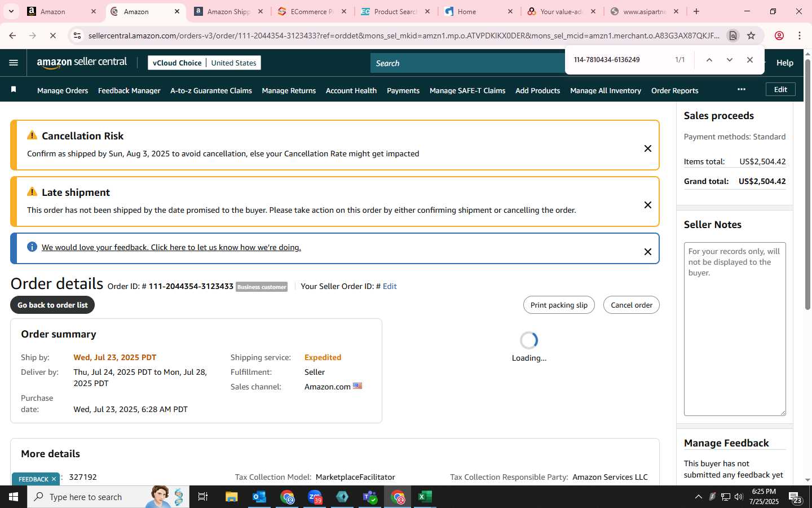Open A-to-z Guarantee Claims

click(211, 90)
